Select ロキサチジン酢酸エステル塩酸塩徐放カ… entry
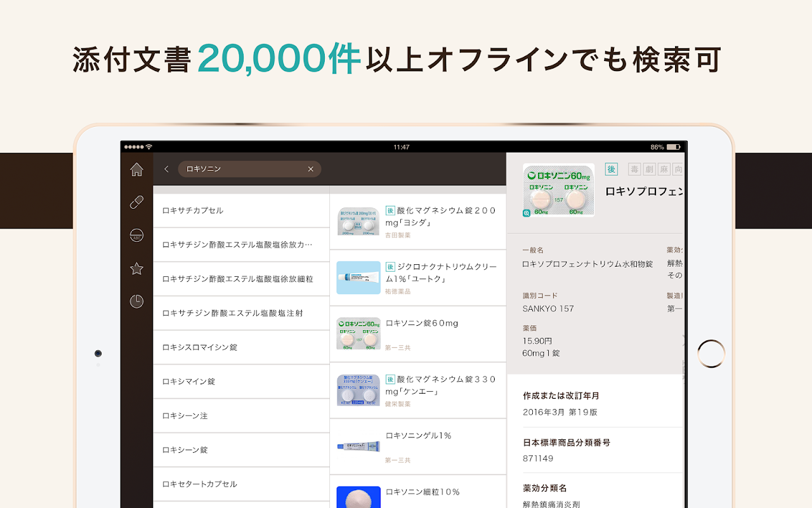 point(241,245)
